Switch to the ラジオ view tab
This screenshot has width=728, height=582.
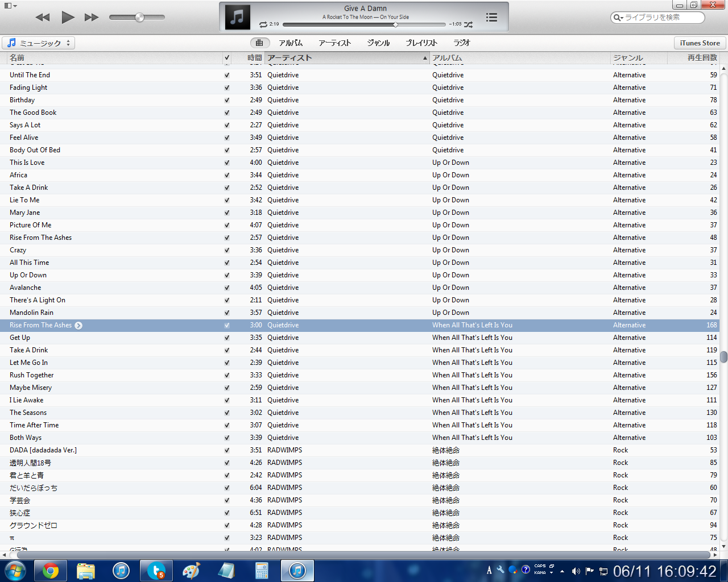[x=462, y=43]
